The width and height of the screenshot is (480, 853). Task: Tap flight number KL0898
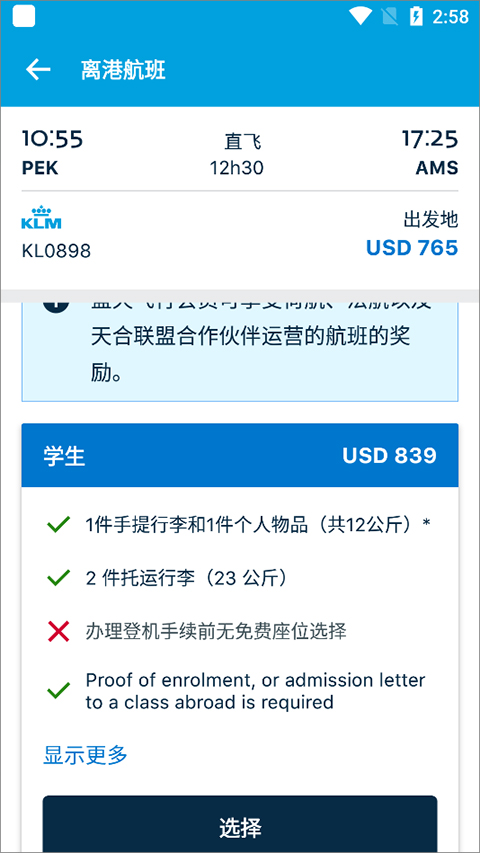click(56, 251)
